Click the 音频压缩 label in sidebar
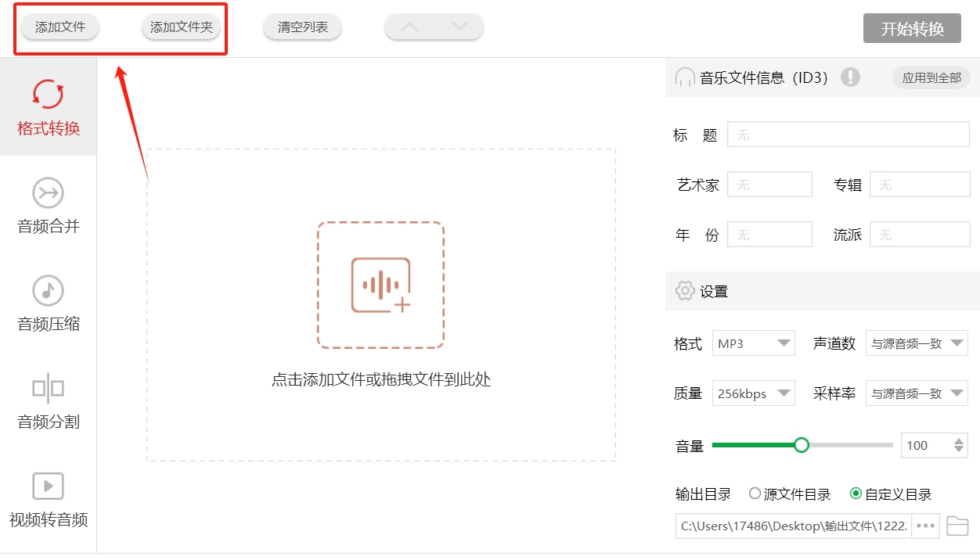 click(49, 325)
